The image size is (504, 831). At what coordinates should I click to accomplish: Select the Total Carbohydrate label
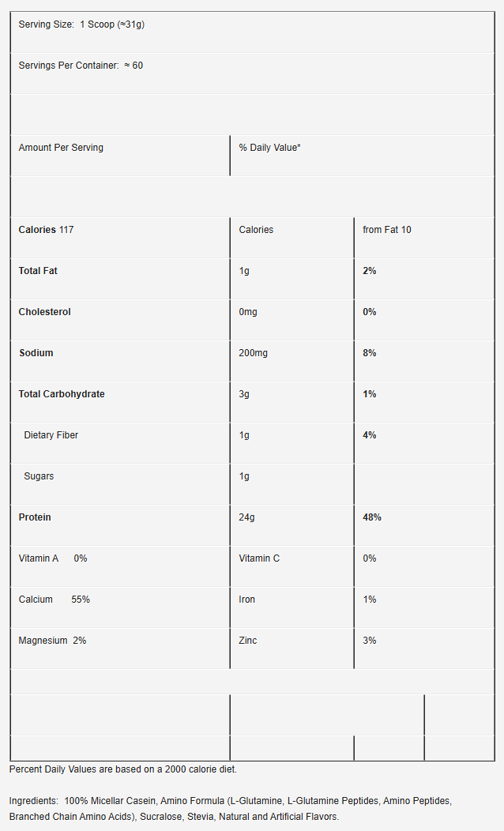[x=62, y=394]
